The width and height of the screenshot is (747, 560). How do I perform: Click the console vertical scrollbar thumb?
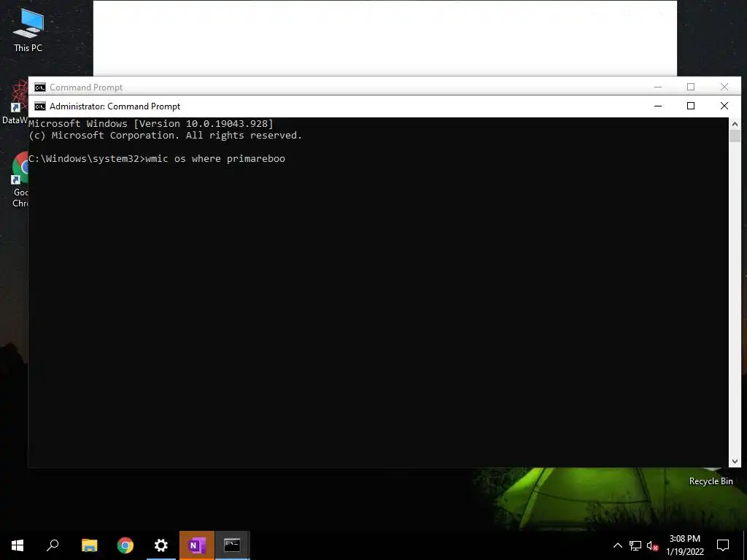(x=735, y=136)
